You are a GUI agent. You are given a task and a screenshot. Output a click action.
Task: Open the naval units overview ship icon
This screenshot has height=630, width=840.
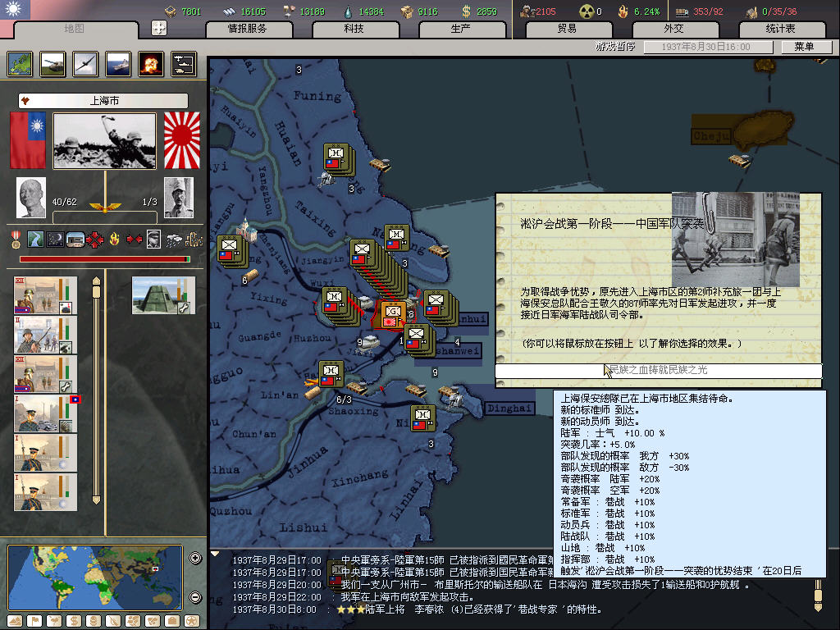click(118, 64)
